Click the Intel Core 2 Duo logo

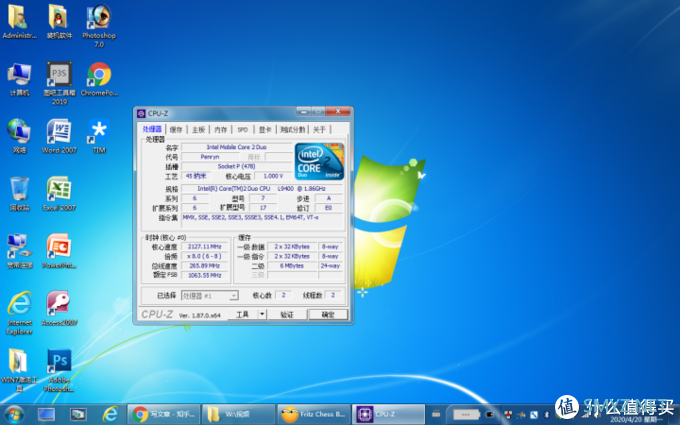320,161
